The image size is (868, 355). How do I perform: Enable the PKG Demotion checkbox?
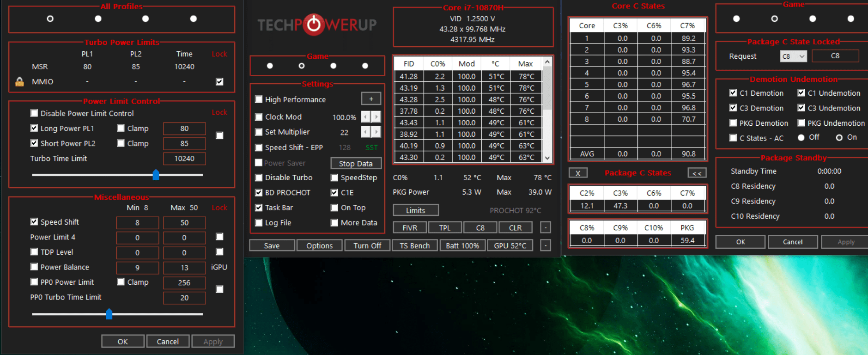tap(733, 123)
